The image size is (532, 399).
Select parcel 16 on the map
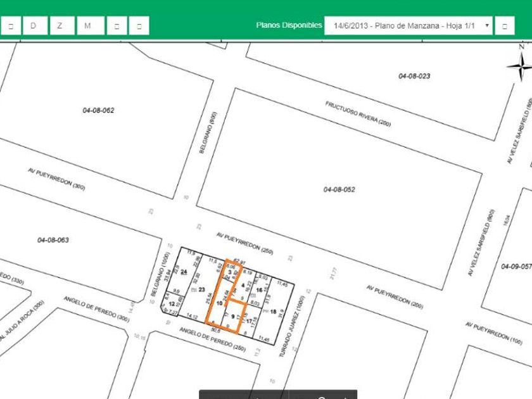coord(259,290)
